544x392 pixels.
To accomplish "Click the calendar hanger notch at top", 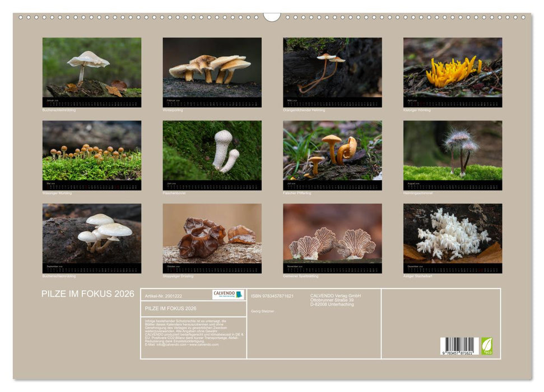I will (272, 17).
